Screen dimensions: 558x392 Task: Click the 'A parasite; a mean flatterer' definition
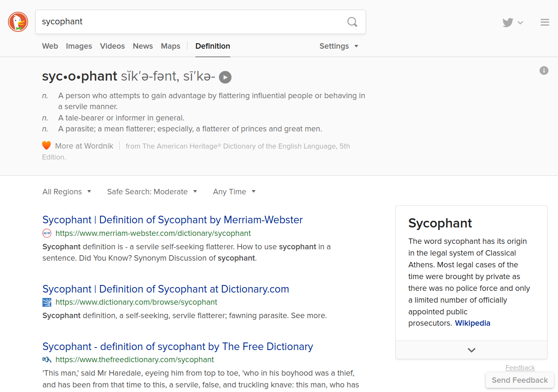190,129
